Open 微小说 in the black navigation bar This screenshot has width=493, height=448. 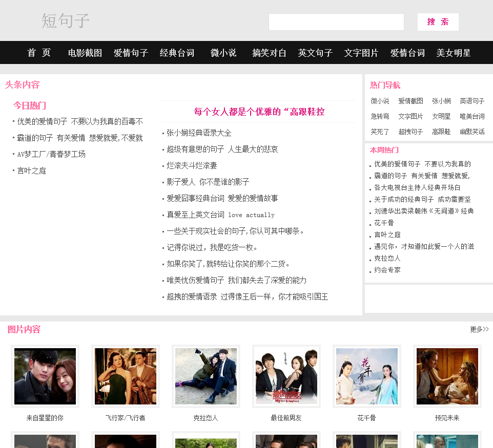223,53
